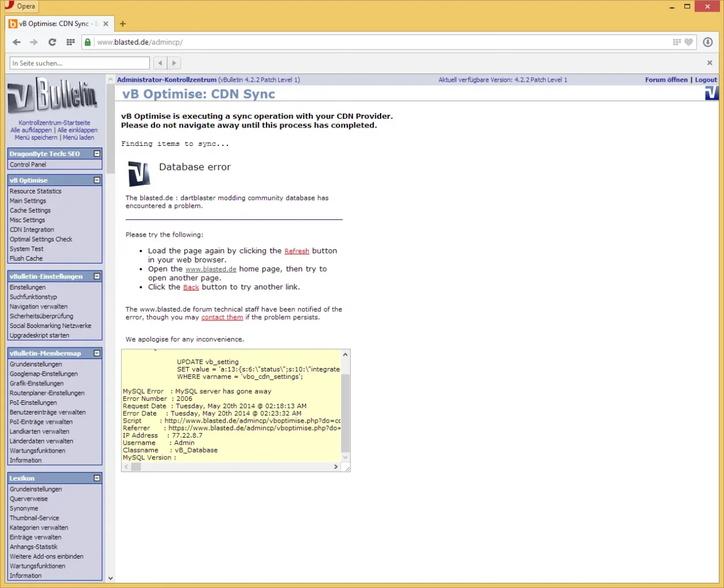Screen dimensions: 724x588
Task: Collapse the vBulletin-Membermap section
Action: pos(97,353)
